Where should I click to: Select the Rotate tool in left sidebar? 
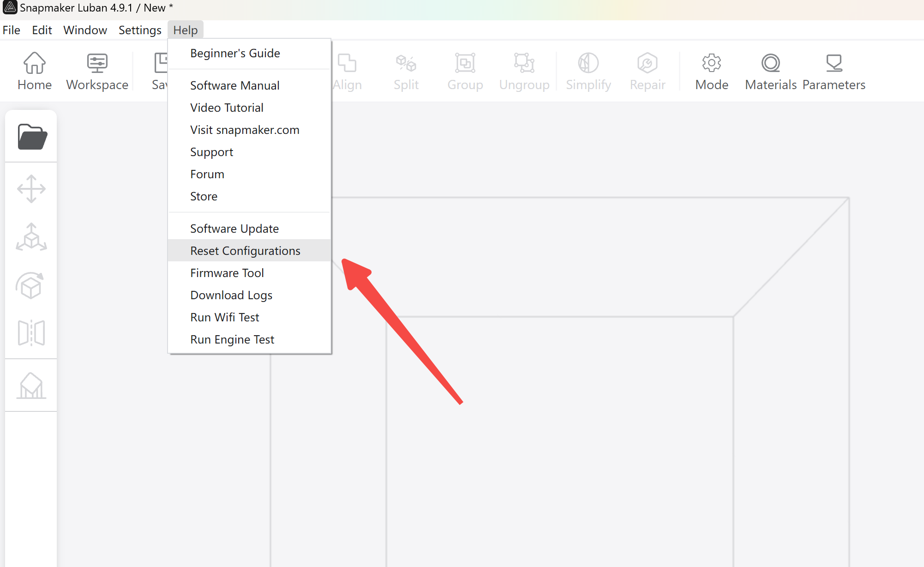pos(30,285)
